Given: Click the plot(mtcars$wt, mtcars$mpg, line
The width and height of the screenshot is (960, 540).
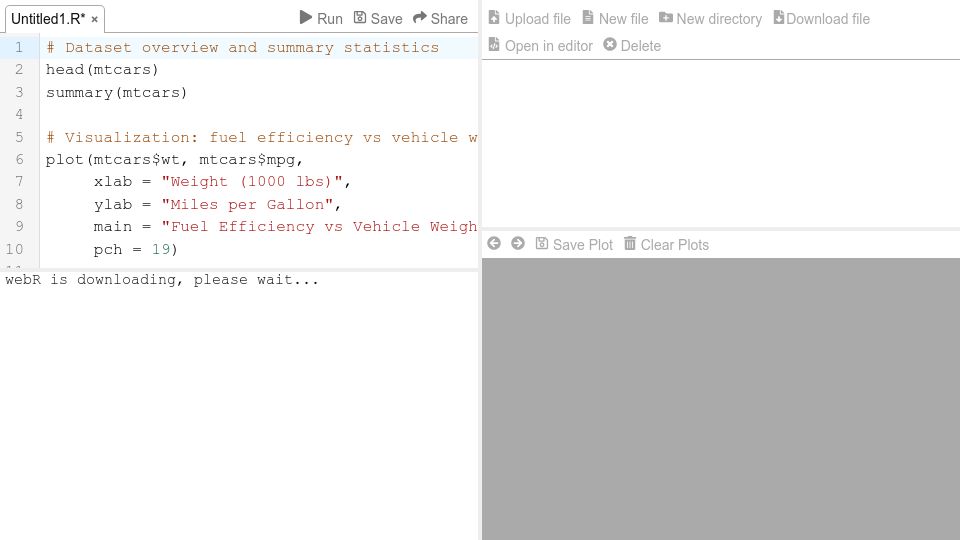Looking at the screenshot, I should tap(174, 160).
